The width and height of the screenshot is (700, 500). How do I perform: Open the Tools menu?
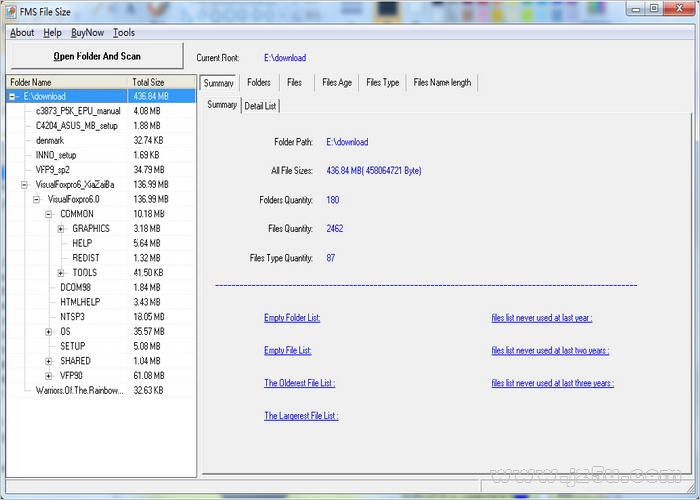[x=124, y=33]
